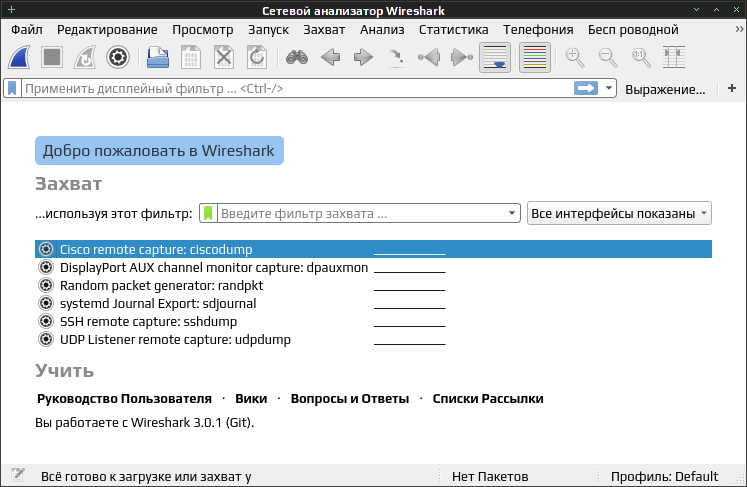Expand hidden menu items chevron
Screen dimensions: 747x487
[x=739, y=29]
